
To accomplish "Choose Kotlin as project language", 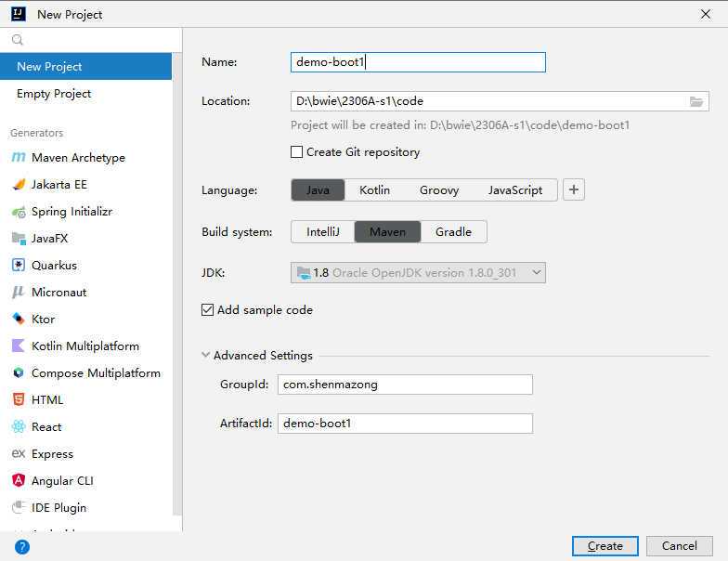I will click(x=374, y=190).
